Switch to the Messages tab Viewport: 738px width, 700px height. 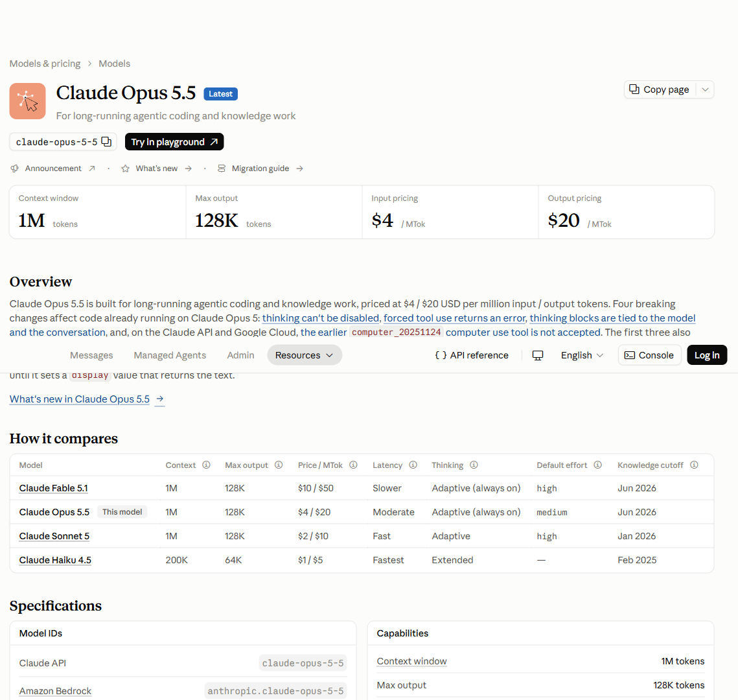pos(91,355)
